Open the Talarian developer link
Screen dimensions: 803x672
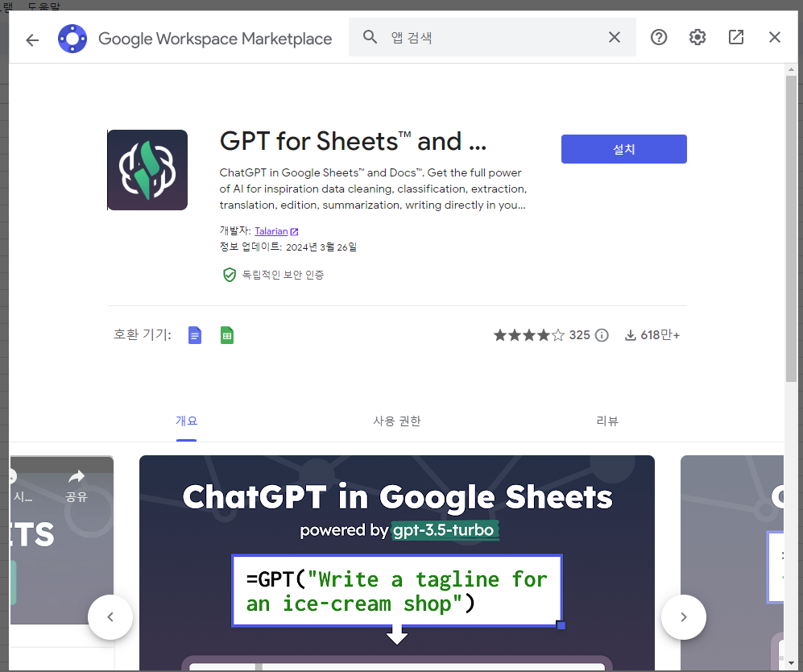point(271,231)
